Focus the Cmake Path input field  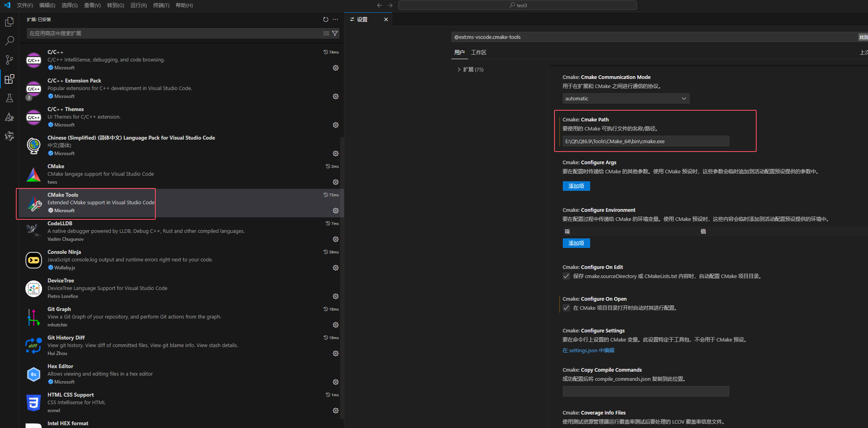point(646,141)
